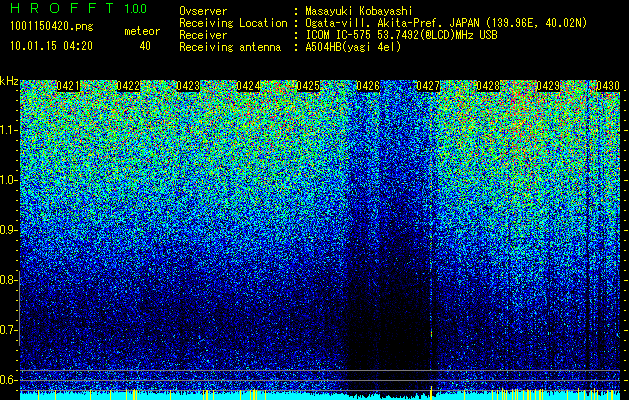The width and height of the screenshot is (629, 400).
Task: Select the filename 1001150420.png
Action: [52, 27]
